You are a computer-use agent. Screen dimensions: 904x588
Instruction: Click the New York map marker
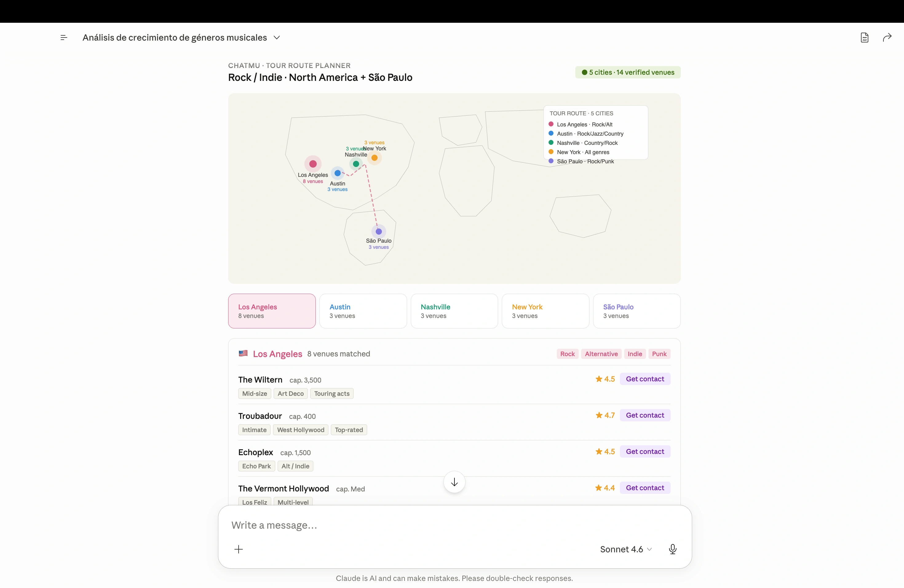(x=375, y=158)
